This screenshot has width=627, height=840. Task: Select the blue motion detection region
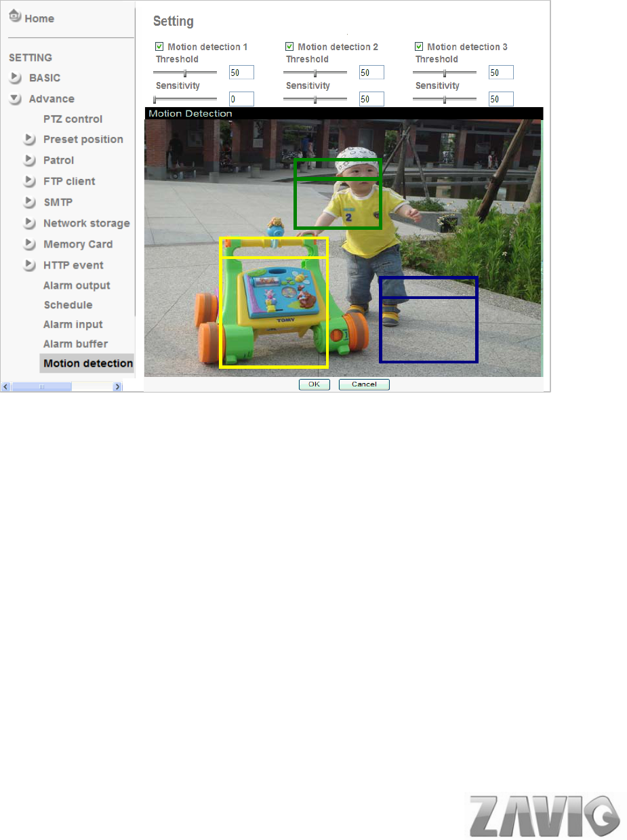pyautogui.click(x=429, y=319)
